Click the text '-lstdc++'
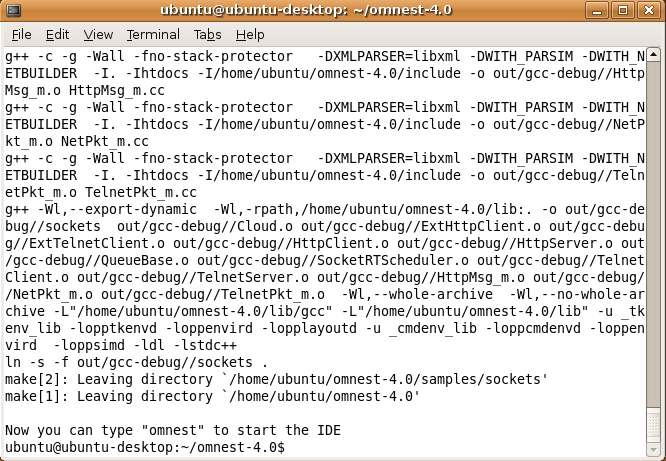Screen dimensions: 666x461 [x=206, y=345]
